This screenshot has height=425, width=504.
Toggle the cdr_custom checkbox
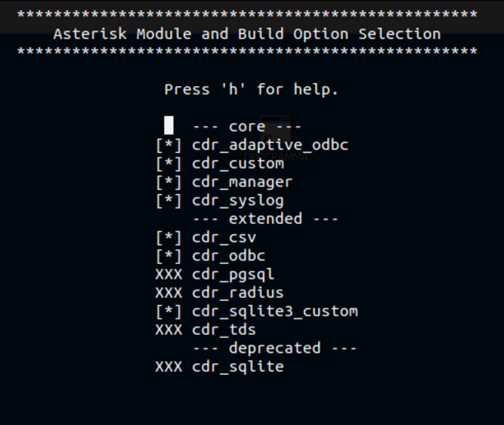coord(169,164)
